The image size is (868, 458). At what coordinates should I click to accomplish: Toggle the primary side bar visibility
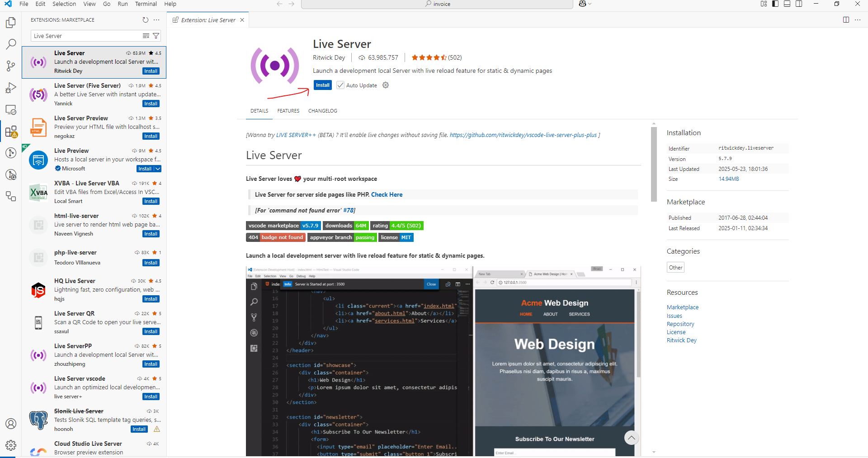coord(775,4)
